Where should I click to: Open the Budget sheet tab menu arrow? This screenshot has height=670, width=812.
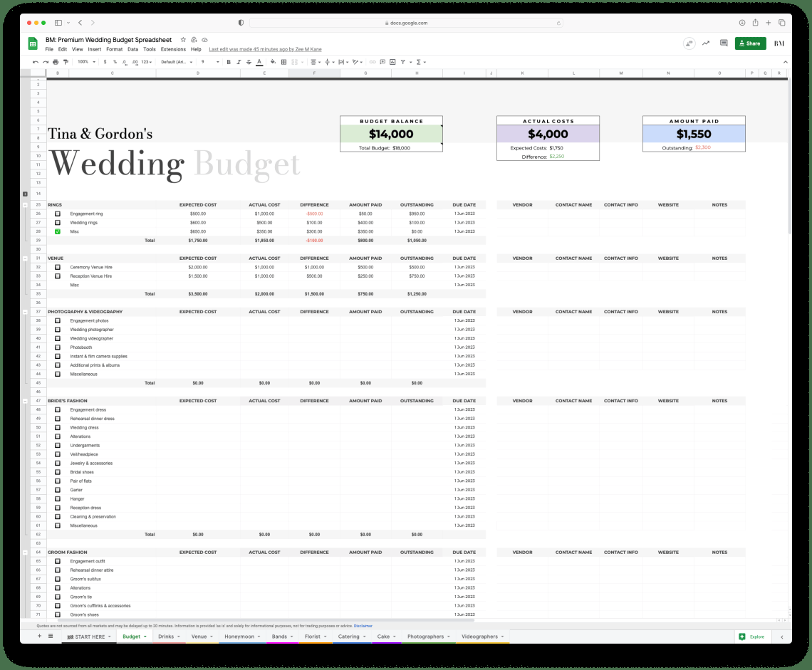pos(145,637)
